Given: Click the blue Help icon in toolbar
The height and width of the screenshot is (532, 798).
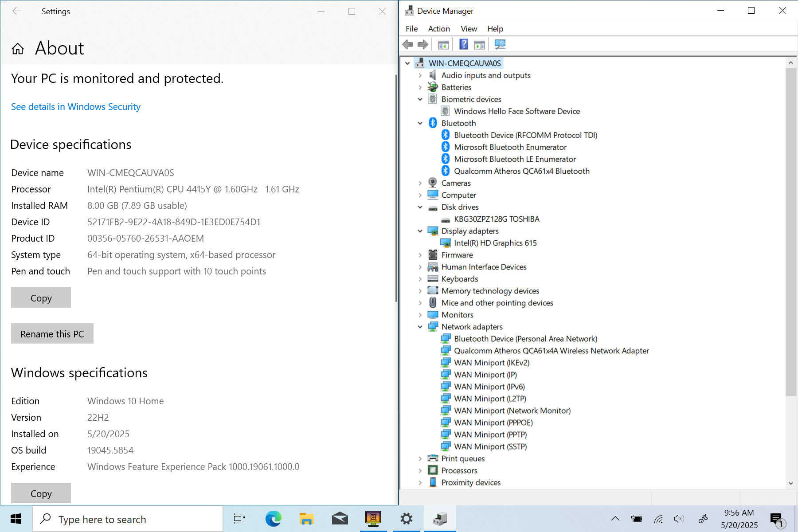Looking at the screenshot, I should tap(464, 44).
